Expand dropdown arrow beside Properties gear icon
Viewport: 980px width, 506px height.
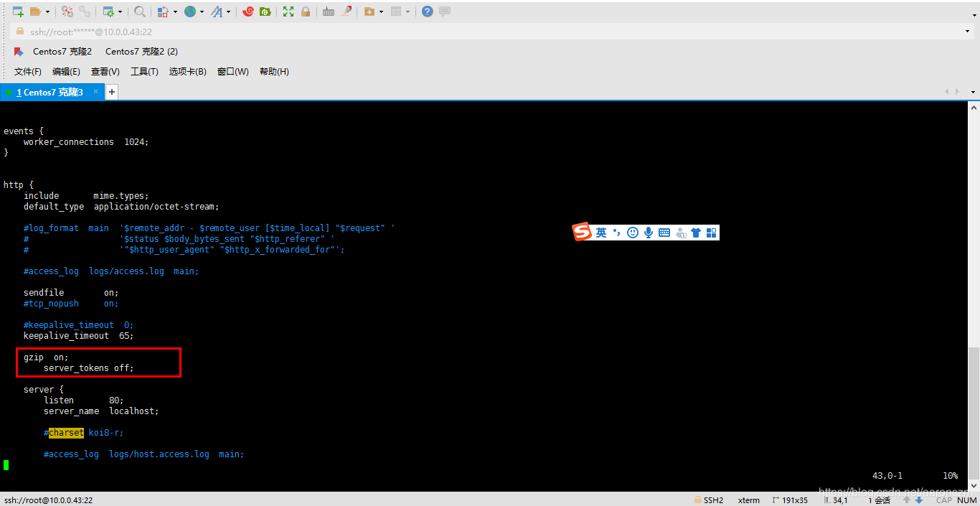tap(120, 11)
